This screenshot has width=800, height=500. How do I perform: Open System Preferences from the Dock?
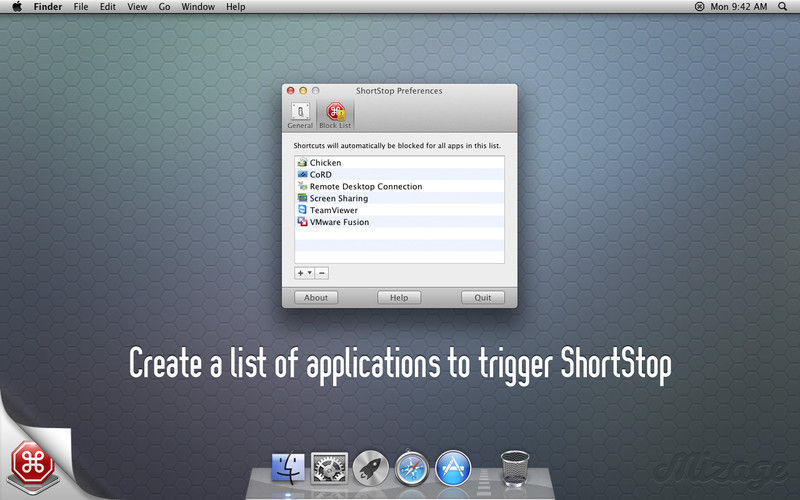coord(330,468)
